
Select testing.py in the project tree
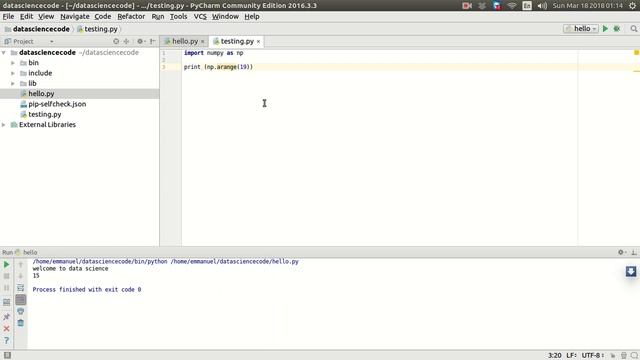click(44, 114)
